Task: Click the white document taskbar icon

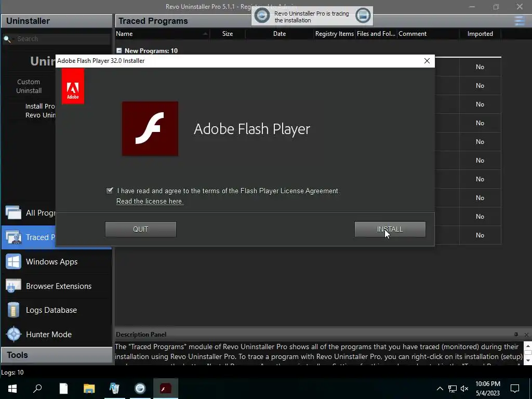Action: [x=63, y=388]
